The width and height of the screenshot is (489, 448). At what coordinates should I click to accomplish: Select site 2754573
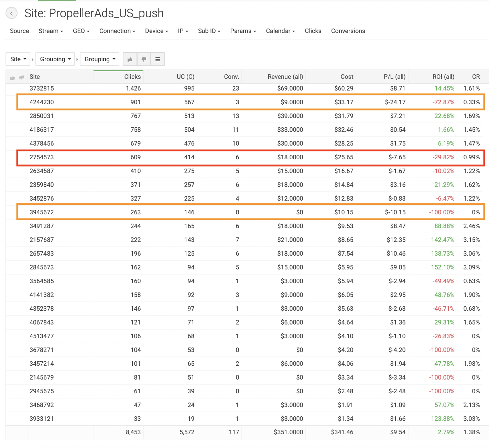pos(42,157)
